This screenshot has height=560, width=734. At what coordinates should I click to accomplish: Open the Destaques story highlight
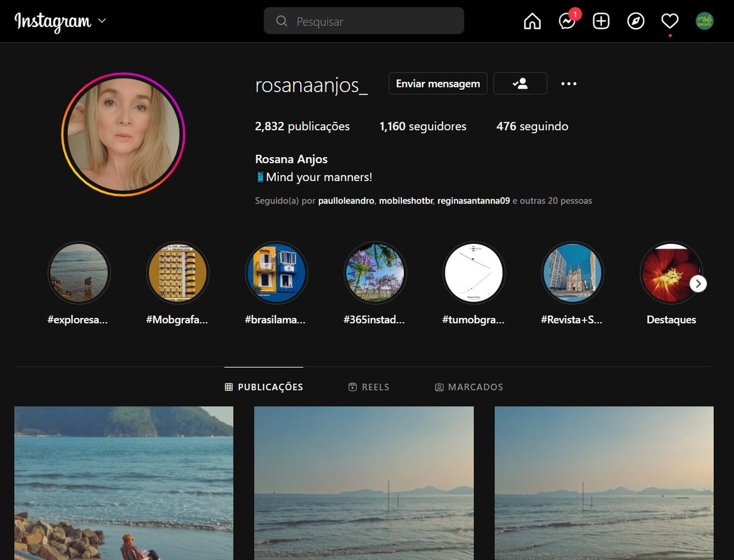pos(671,273)
